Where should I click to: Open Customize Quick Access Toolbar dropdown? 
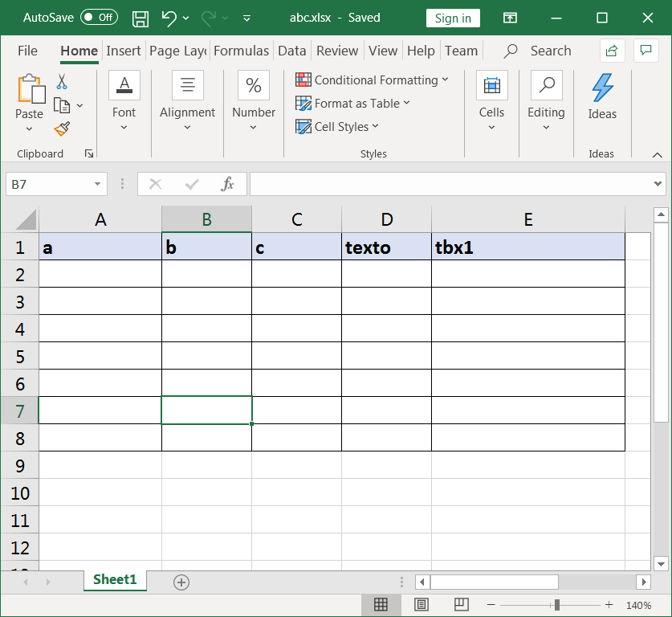click(246, 18)
